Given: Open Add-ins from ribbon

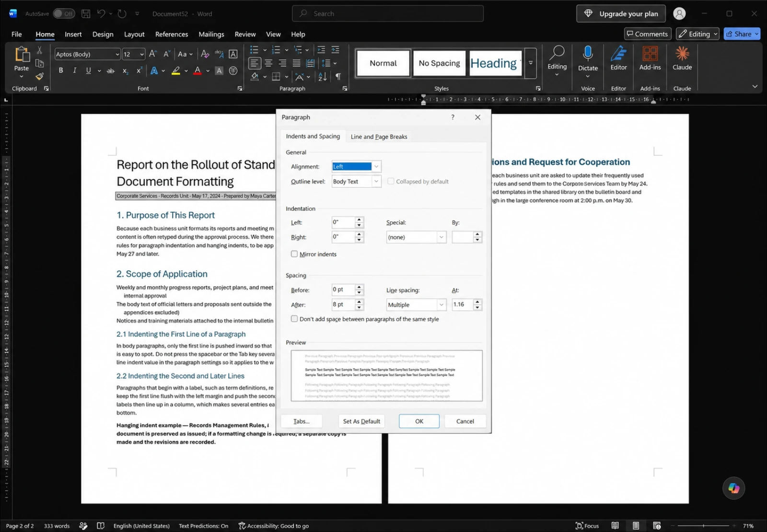Looking at the screenshot, I should (x=650, y=58).
